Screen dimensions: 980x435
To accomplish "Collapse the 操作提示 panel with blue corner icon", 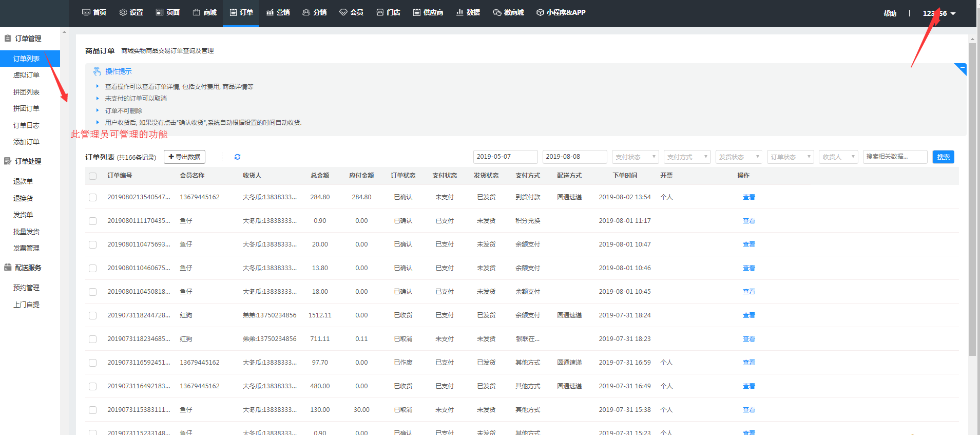I will point(962,68).
